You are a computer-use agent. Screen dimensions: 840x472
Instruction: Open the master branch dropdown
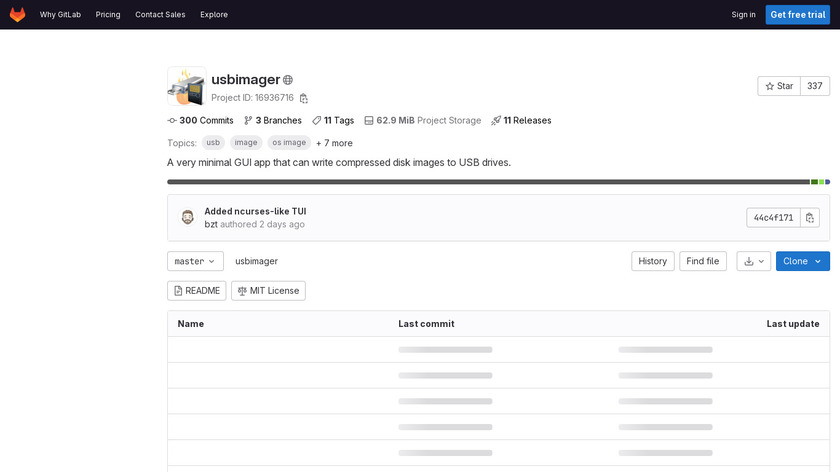[x=195, y=261]
